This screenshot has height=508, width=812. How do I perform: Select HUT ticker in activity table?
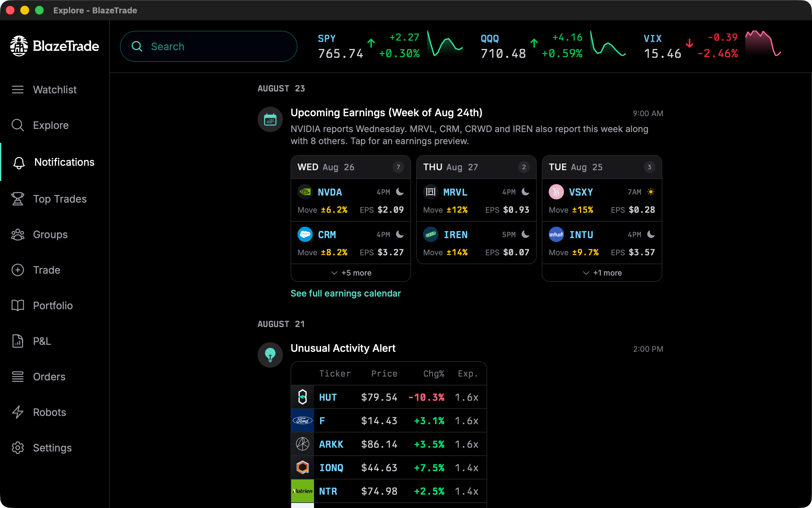[x=328, y=398]
